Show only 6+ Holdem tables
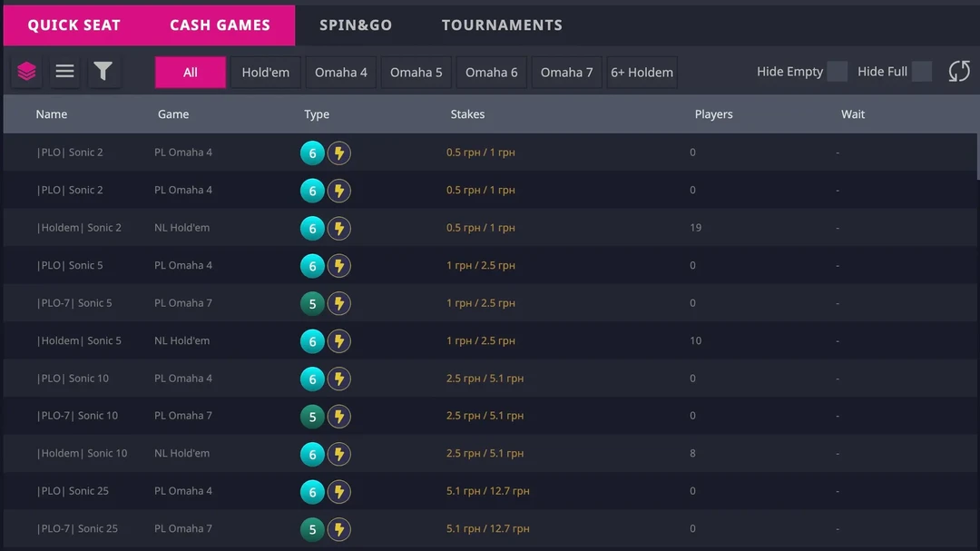The image size is (980, 551). (x=642, y=73)
